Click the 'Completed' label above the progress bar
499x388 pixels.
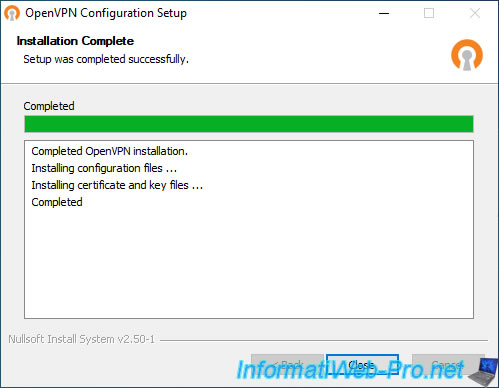point(49,106)
